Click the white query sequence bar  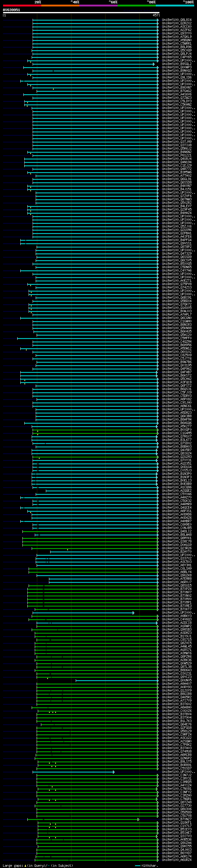coord(81,12)
